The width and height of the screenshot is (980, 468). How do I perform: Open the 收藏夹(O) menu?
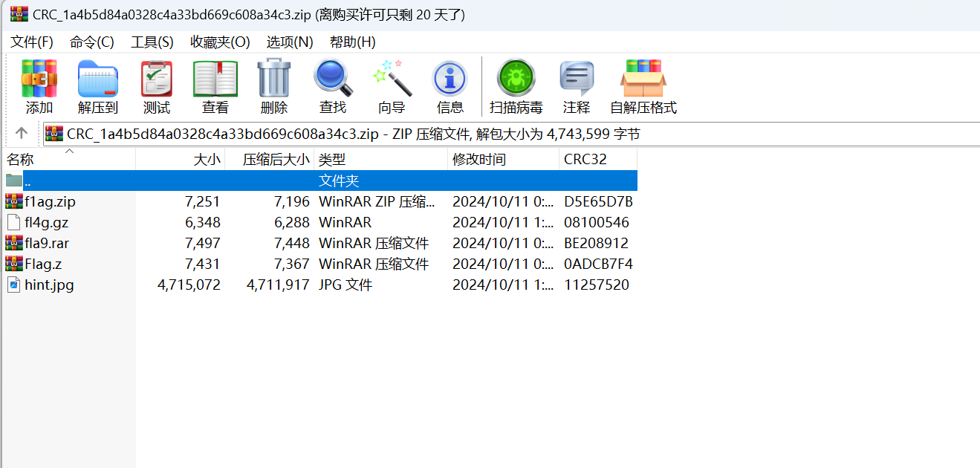click(220, 42)
